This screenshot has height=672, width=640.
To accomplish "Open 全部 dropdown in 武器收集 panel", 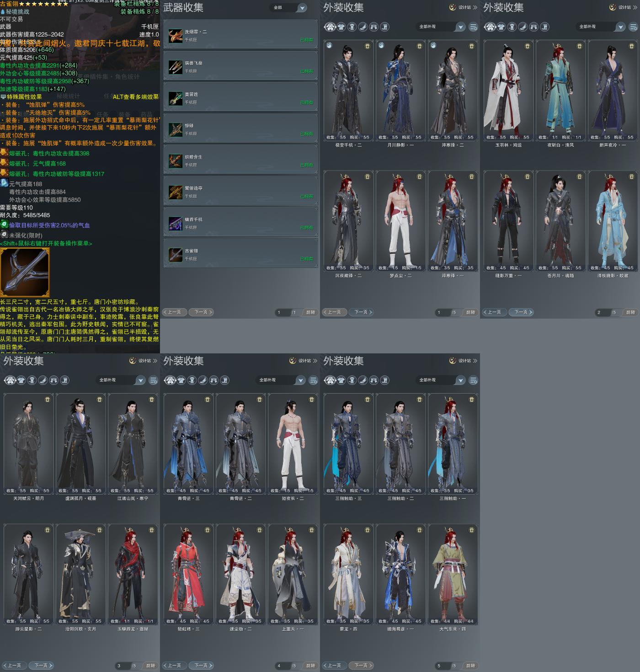I will (289, 8).
